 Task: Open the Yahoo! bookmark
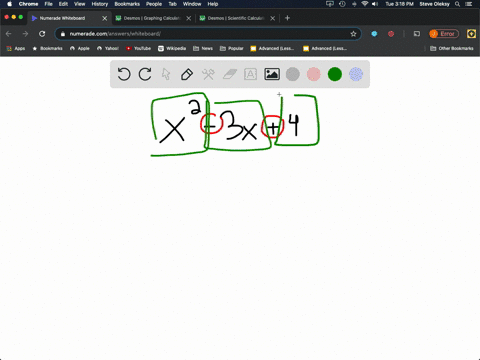click(x=108, y=48)
